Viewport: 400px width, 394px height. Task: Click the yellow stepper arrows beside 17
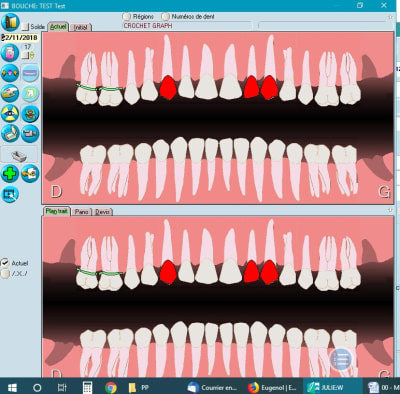32,55
